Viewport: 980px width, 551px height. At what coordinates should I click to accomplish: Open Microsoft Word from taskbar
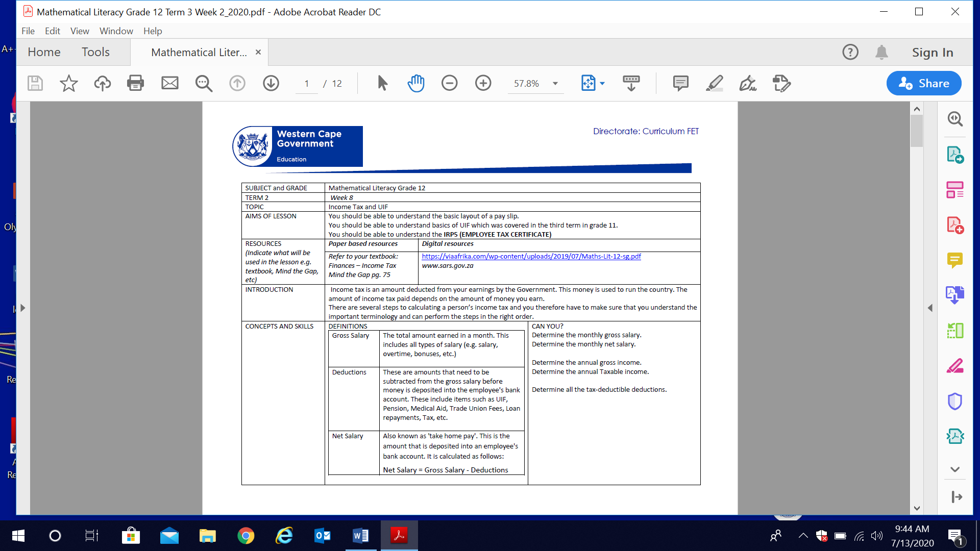coord(361,536)
